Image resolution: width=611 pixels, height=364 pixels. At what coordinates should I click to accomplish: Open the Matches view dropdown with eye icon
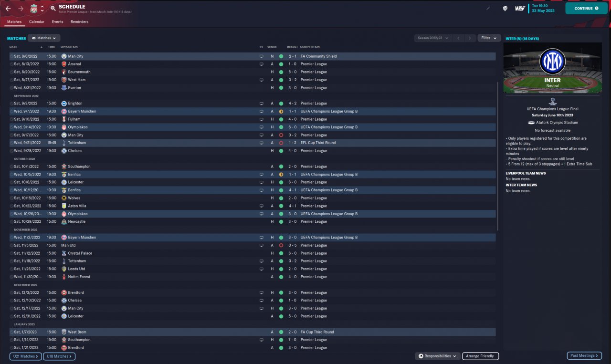tap(44, 38)
